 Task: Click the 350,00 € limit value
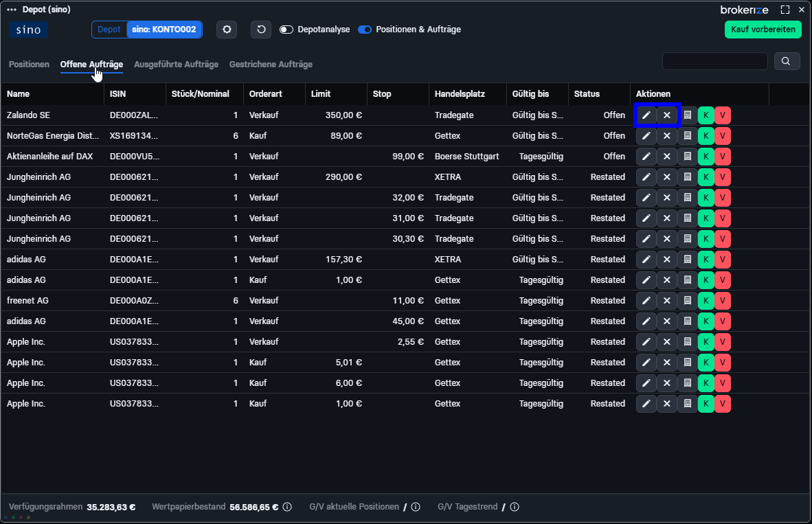343,115
